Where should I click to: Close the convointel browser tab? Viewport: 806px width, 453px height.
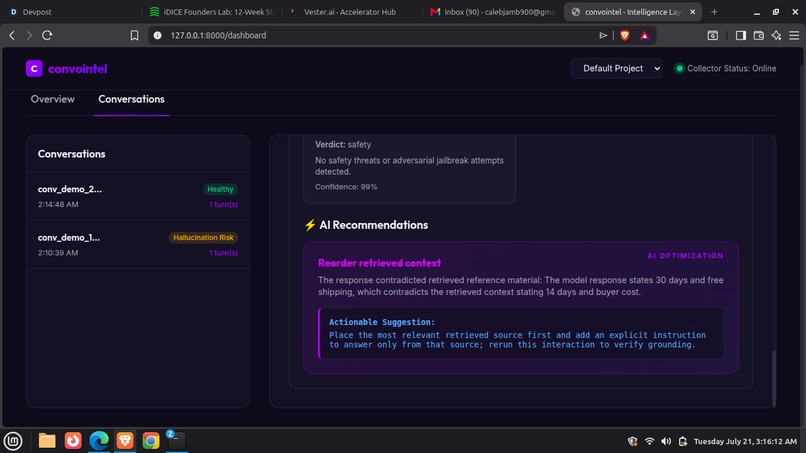tap(692, 12)
